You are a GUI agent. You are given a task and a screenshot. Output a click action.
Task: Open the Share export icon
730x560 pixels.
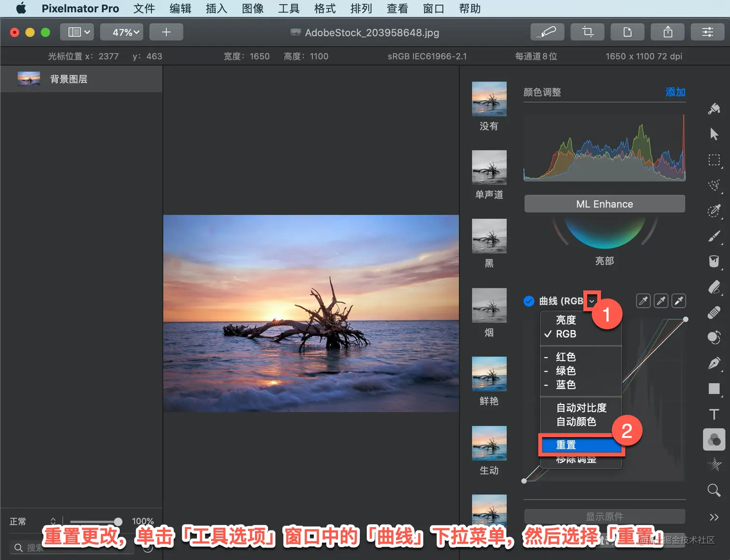tap(668, 32)
